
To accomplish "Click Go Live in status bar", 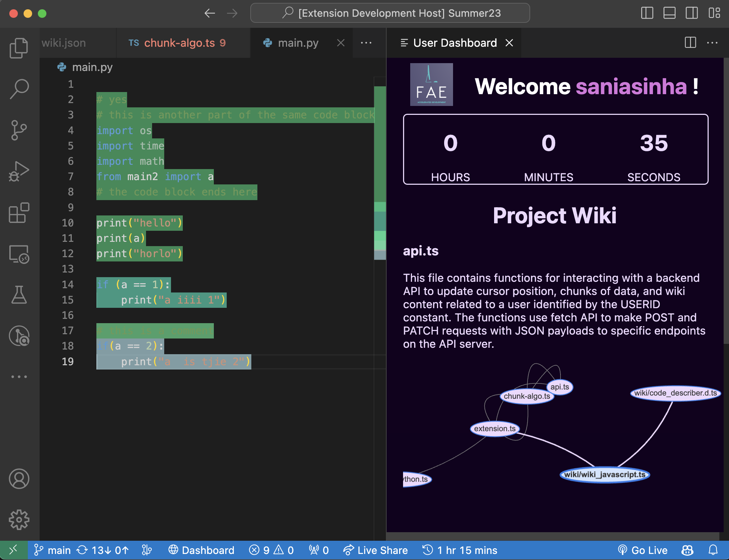I will tap(643, 550).
